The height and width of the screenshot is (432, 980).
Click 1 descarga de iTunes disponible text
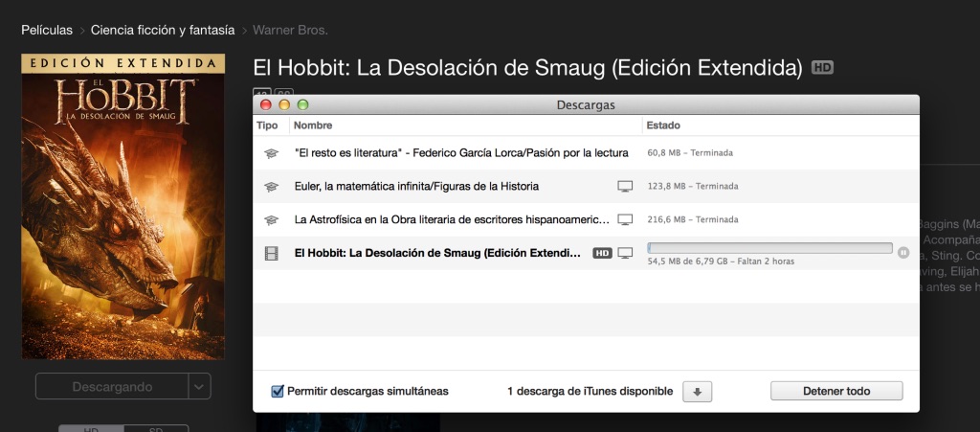[x=590, y=392]
